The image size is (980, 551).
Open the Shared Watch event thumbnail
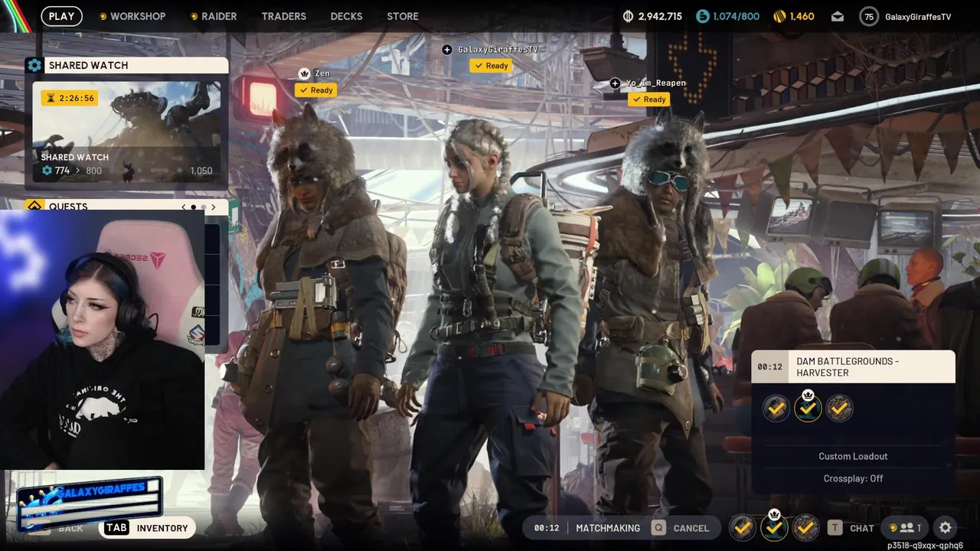[126, 132]
